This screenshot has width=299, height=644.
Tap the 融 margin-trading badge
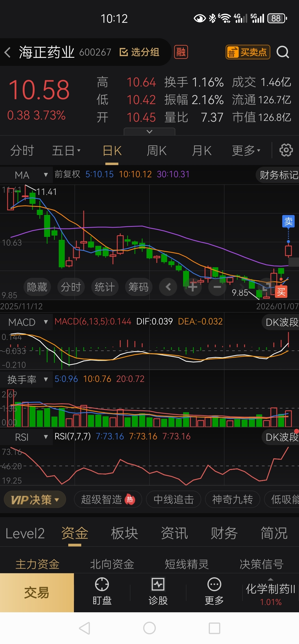pos(181,52)
